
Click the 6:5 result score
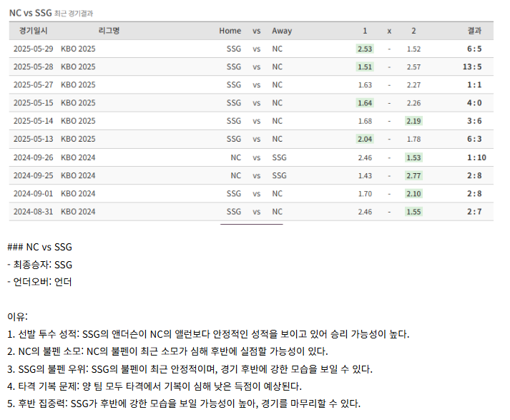474,49
